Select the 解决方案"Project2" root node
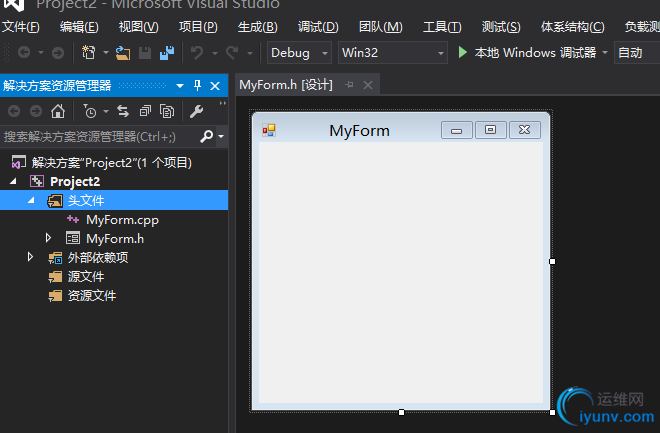The width and height of the screenshot is (660, 433). coord(112,162)
